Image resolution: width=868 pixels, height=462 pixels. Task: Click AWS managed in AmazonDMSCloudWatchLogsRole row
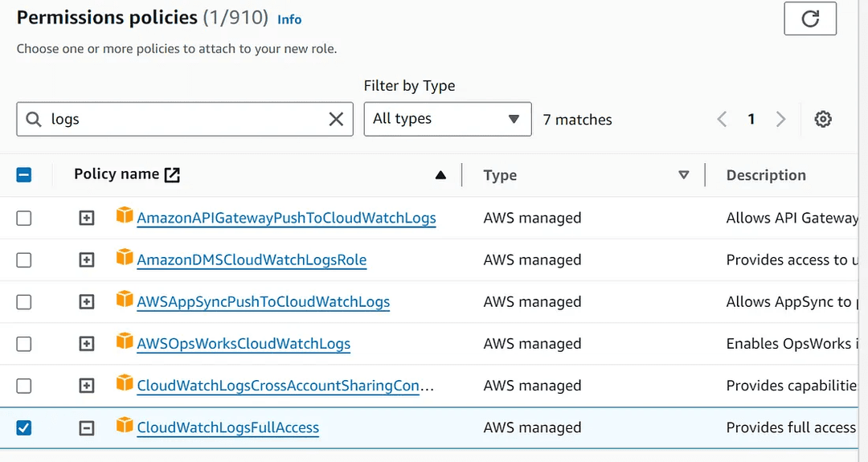[x=532, y=260]
